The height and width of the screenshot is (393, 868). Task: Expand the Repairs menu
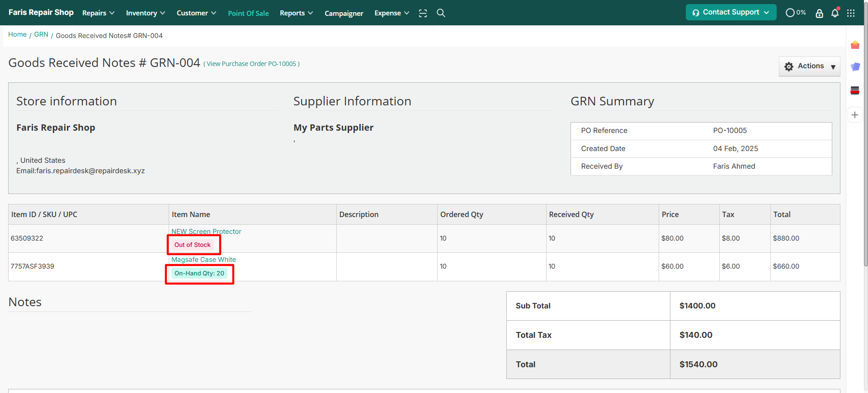point(98,13)
